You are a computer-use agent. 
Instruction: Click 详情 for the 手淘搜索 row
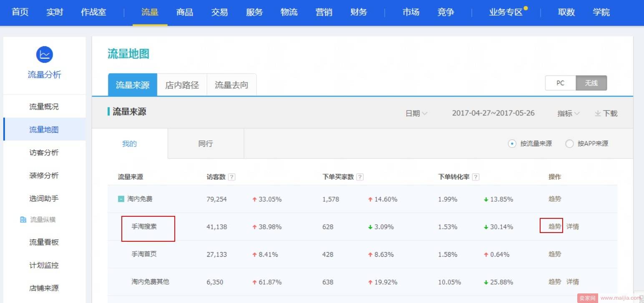tap(573, 227)
